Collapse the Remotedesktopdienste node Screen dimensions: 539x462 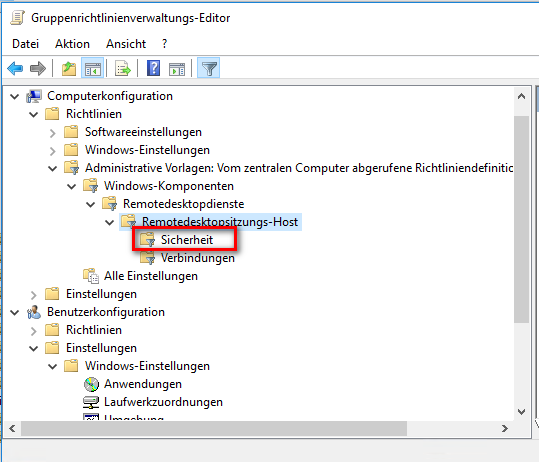90,205
